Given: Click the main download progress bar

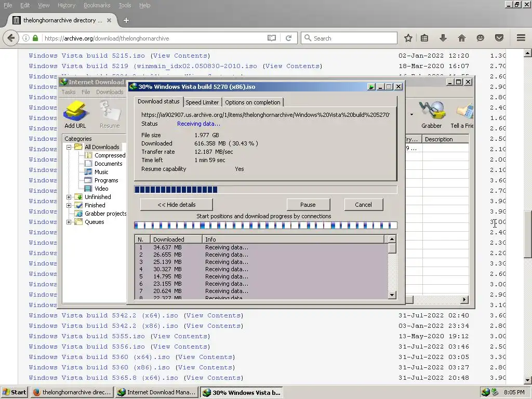Looking at the screenshot, I should click(265, 189).
